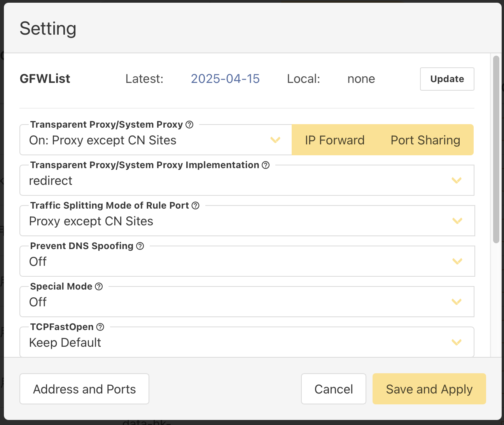The height and width of the screenshot is (425, 504).
Task: Open help for Traffic Splitting Mode
Action: pyautogui.click(x=196, y=205)
